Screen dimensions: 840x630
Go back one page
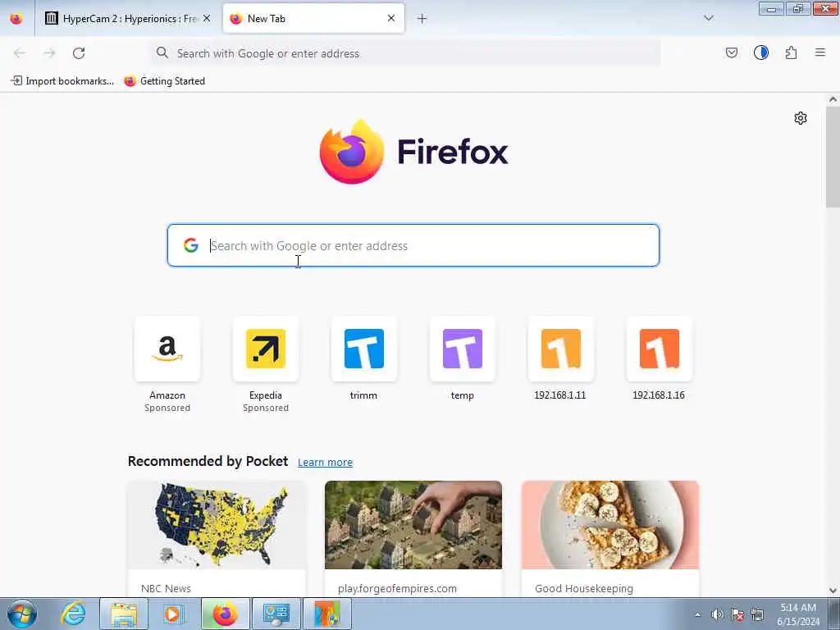coord(20,53)
